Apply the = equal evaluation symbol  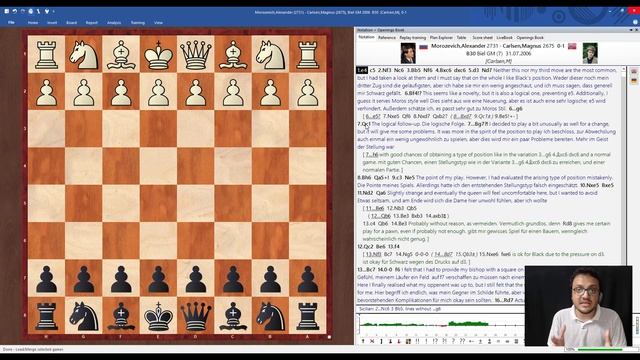498,341
